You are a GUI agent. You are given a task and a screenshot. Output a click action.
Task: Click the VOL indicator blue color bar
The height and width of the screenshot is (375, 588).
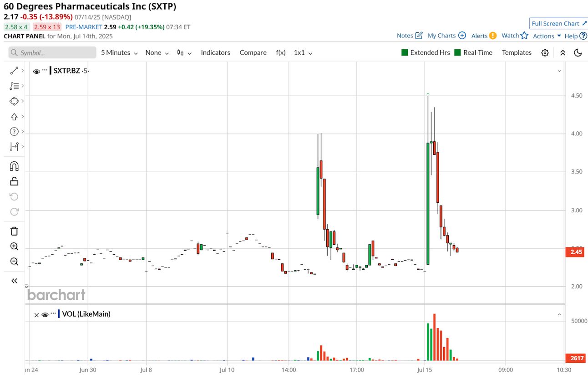point(59,314)
